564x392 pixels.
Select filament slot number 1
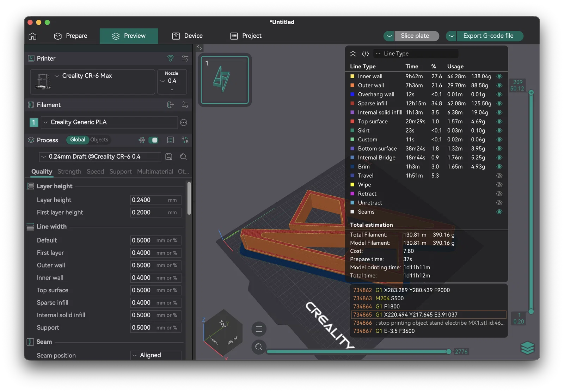tap(34, 122)
